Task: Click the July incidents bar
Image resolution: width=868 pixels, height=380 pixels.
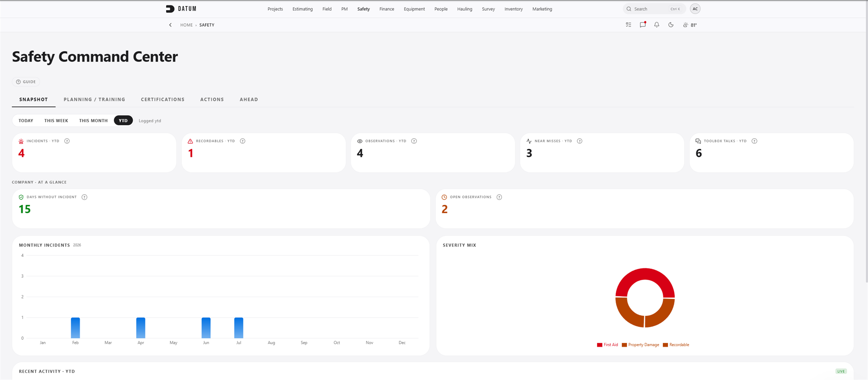Action: [239, 328]
